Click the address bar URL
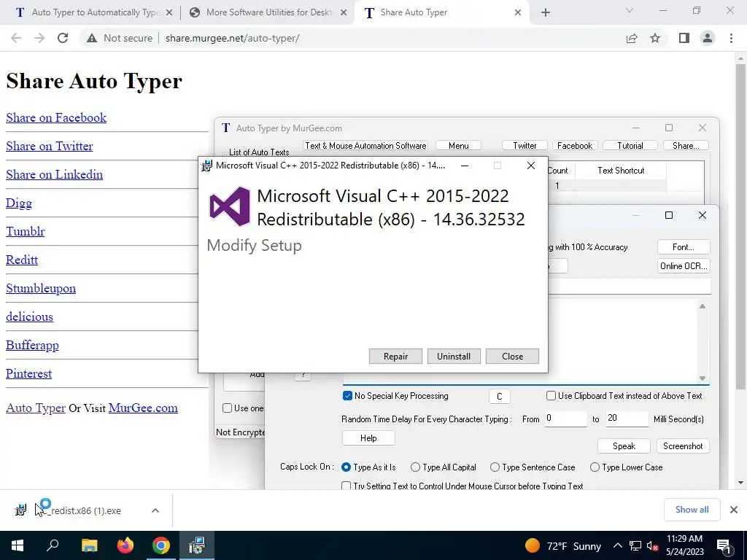 click(x=233, y=38)
